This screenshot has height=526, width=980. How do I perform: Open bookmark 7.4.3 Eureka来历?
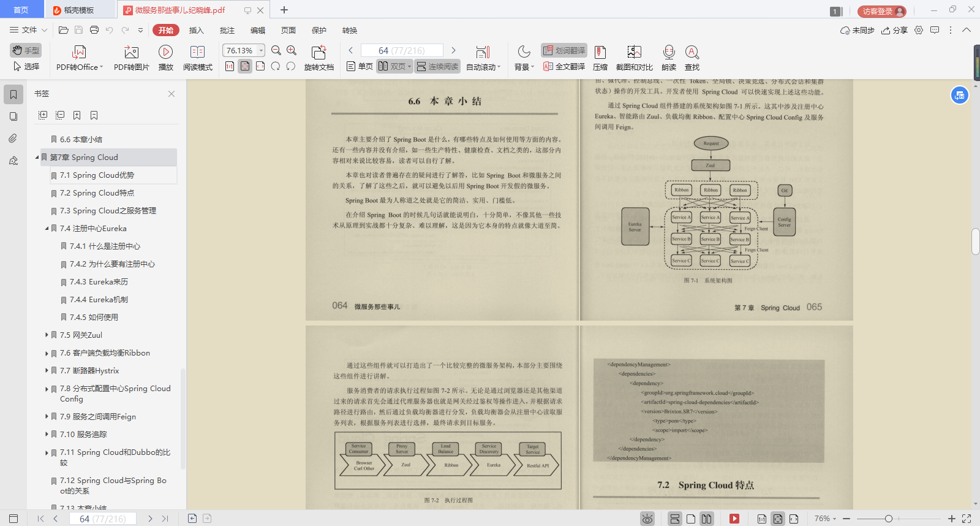(99, 282)
